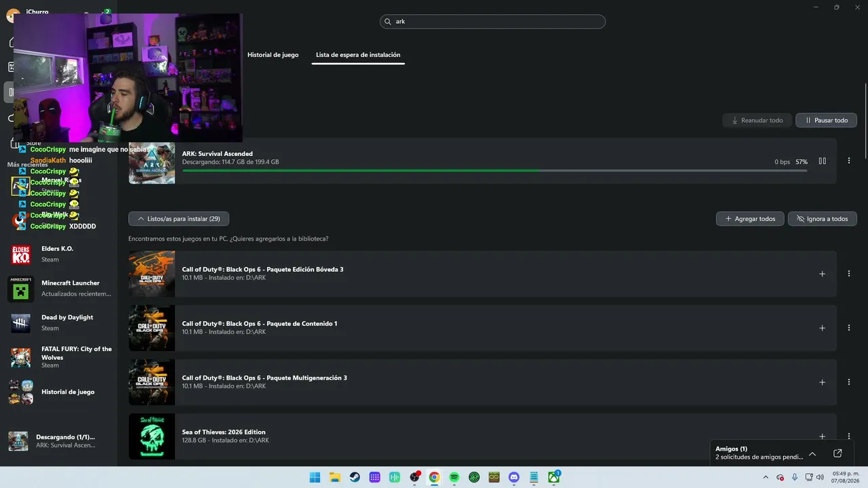868x488 pixels.
Task: Click the microphone icon in system tray
Action: pos(795,477)
